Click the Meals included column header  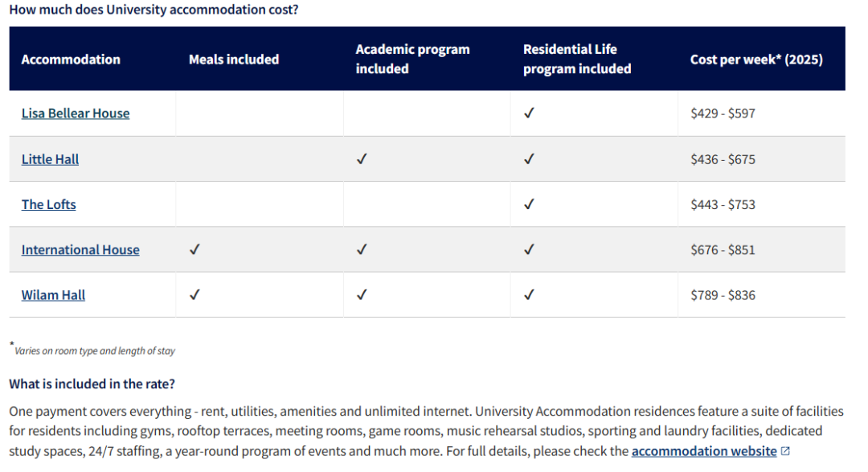pyautogui.click(x=234, y=60)
